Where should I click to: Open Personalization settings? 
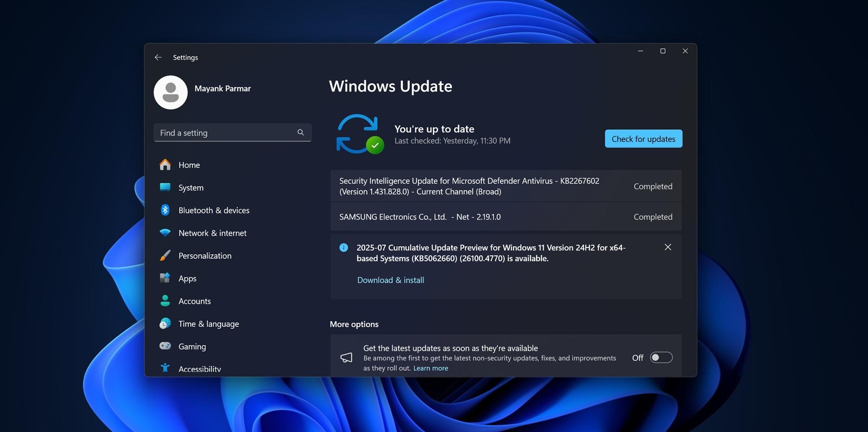[205, 255]
